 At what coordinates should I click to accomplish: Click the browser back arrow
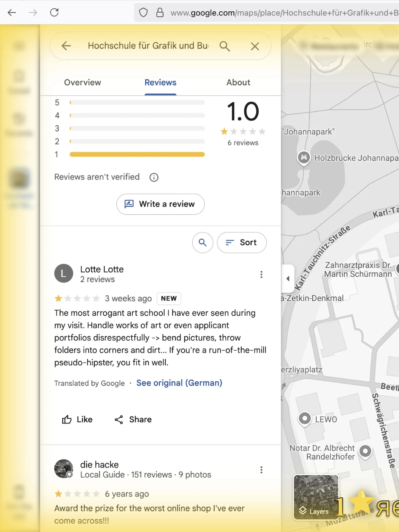coord(12,12)
